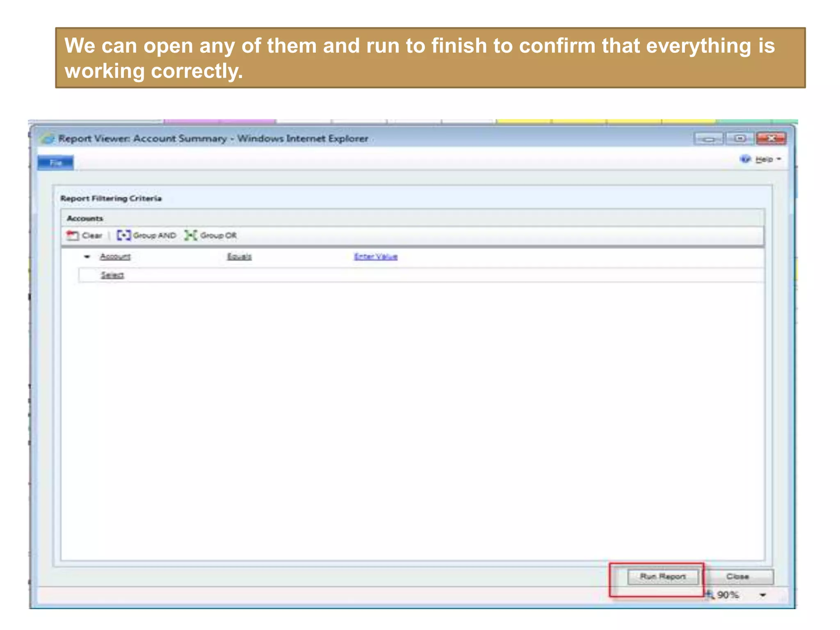Close the Report Viewer window
The image size is (840, 630).
(771, 139)
